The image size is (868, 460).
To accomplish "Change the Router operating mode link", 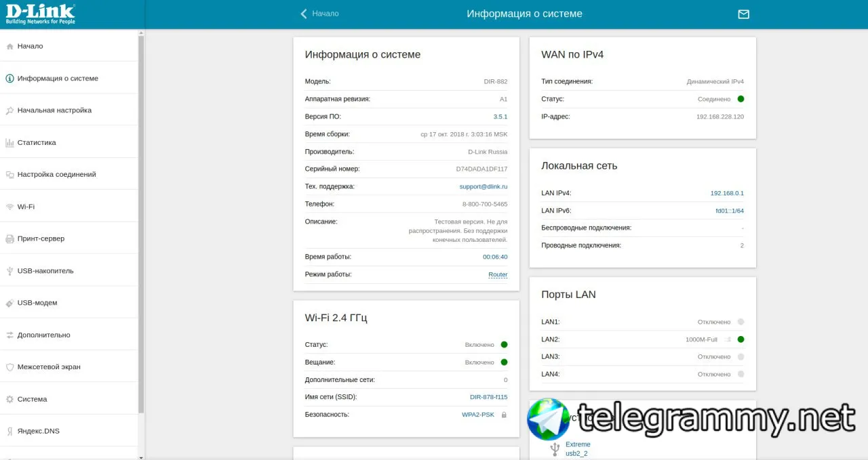I will click(498, 274).
